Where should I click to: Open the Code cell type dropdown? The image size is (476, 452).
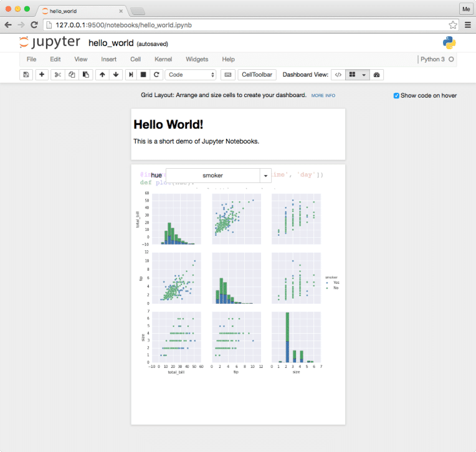(191, 75)
